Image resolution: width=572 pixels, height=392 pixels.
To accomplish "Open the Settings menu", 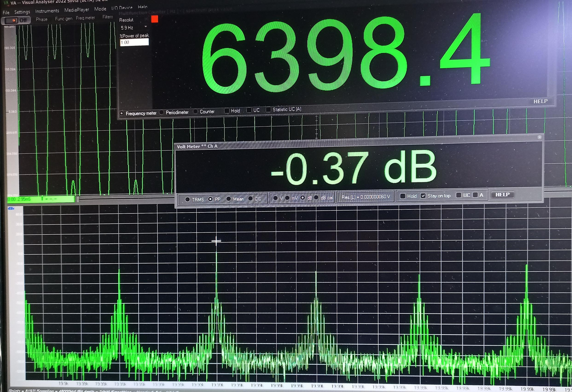I will [x=22, y=12].
